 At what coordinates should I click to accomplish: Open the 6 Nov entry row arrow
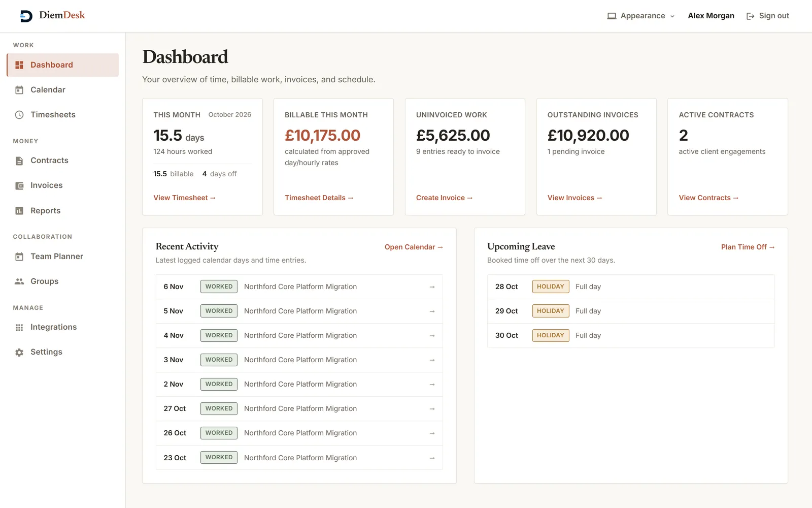432,287
